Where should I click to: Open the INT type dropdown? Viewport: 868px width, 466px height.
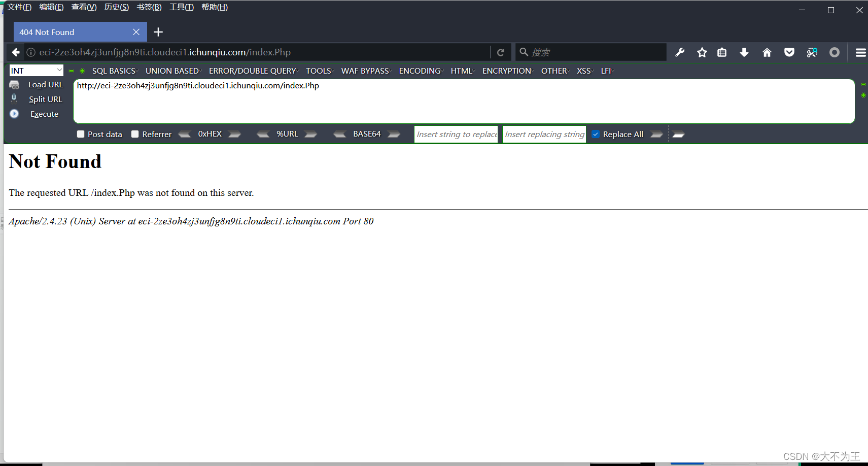pos(36,71)
